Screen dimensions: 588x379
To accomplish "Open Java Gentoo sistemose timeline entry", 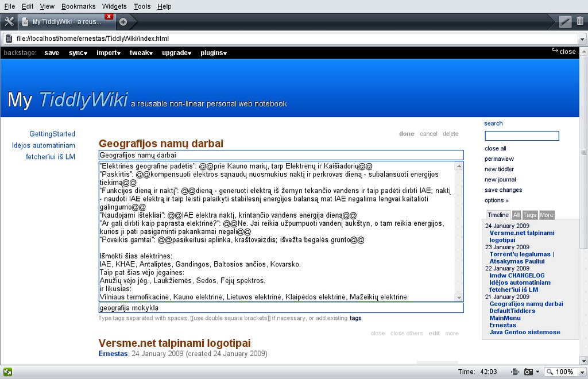I will click(525, 332).
